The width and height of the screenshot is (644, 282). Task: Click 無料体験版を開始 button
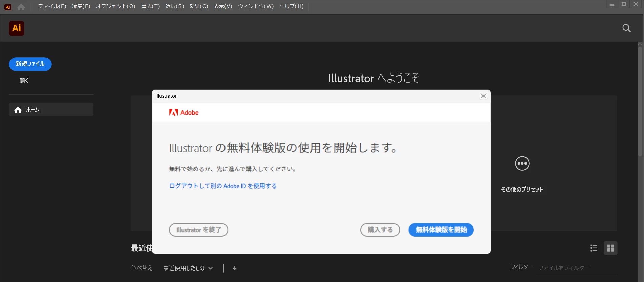(441, 230)
